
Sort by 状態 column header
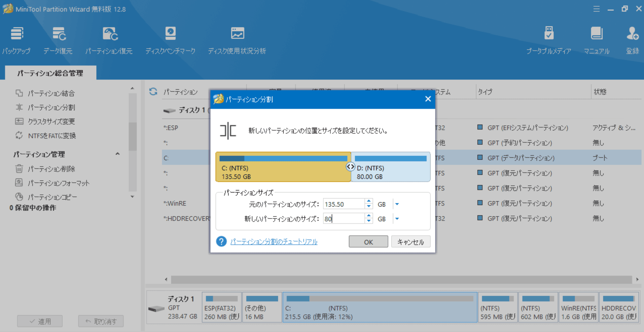[x=600, y=92]
